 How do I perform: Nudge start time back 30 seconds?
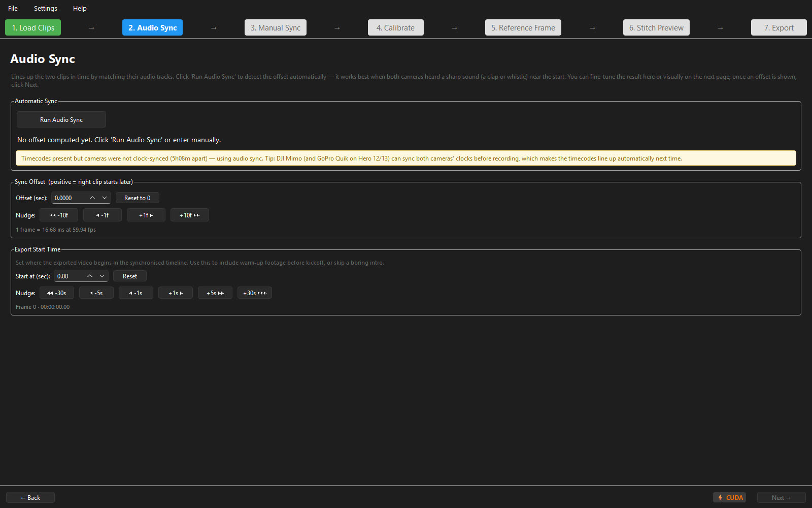point(57,293)
